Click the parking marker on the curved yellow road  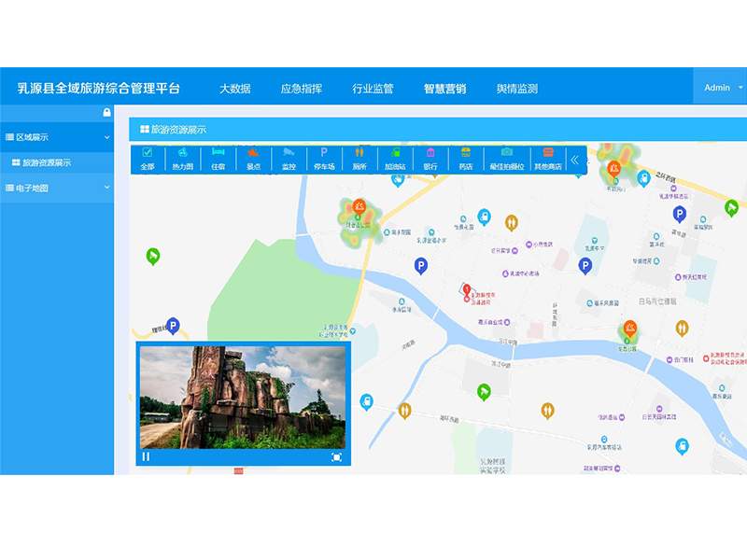tap(173, 326)
